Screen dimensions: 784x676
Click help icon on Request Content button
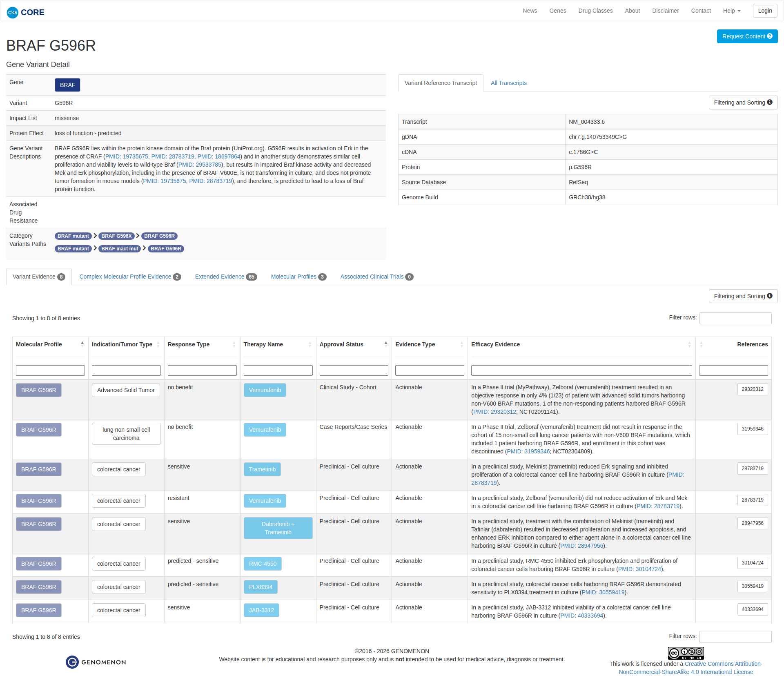point(770,36)
